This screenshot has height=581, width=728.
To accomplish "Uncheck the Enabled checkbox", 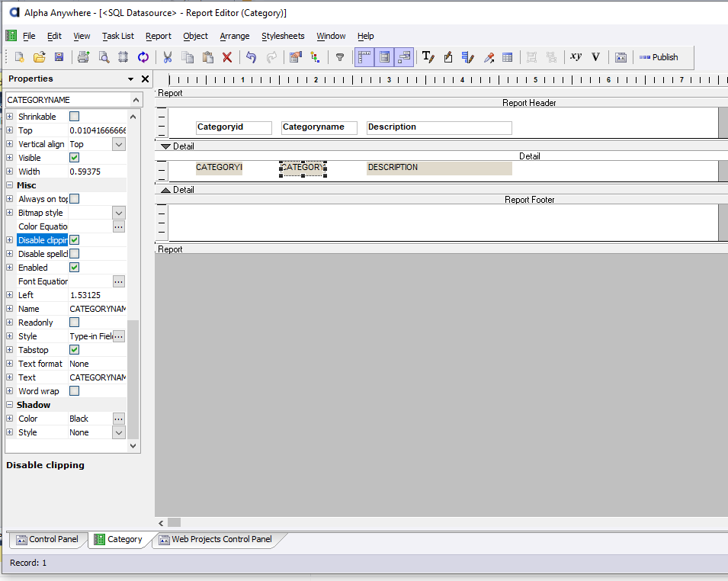I will click(x=74, y=267).
